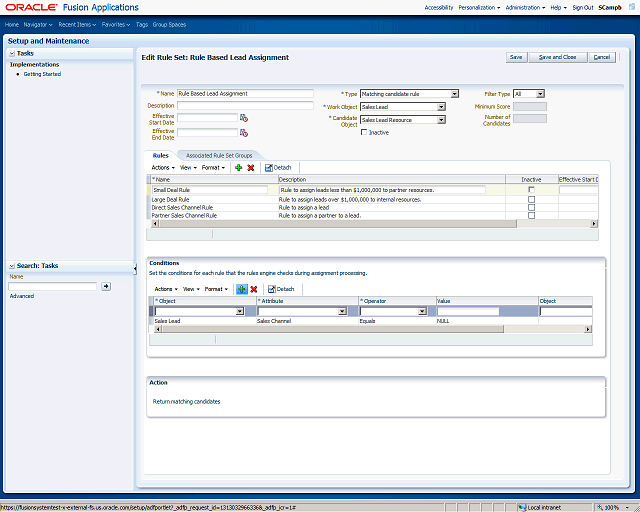The width and height of the screenshot is (640, 512).
Task: Click the Description input field
Action: pyautogui.click(x=245, y=105)
